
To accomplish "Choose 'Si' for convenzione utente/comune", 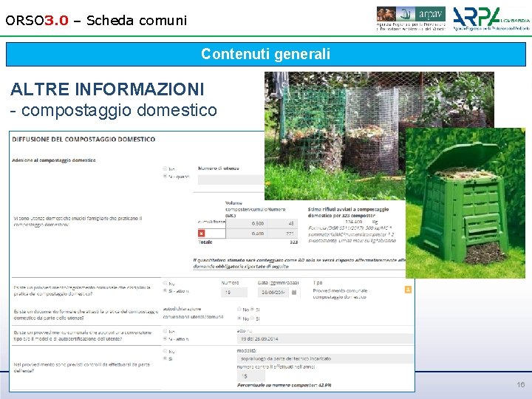I will (x=253, y=318).
